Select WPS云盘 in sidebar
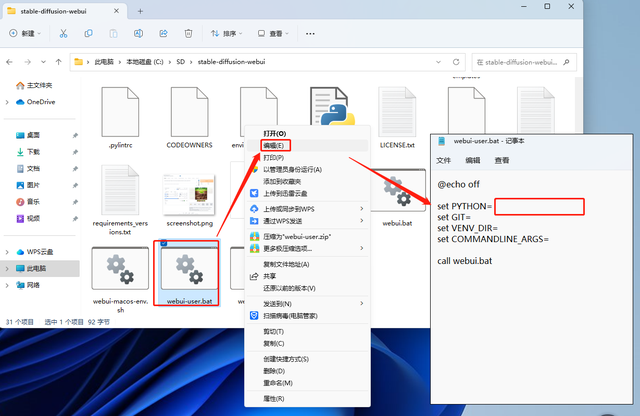This screenshot has height=416, width=640. coord(35,252)
